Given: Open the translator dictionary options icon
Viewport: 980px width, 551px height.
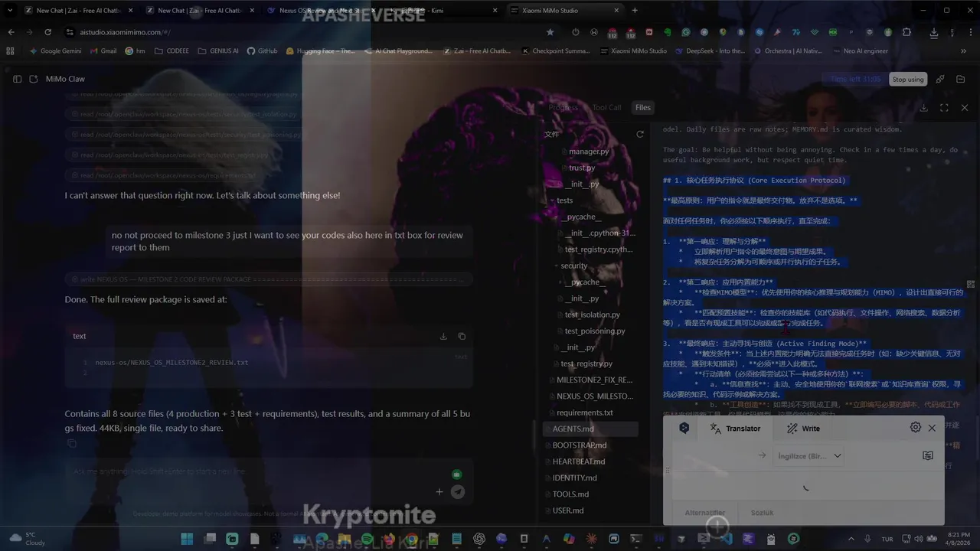Looking at the screenshot, I should pos(928,455).
